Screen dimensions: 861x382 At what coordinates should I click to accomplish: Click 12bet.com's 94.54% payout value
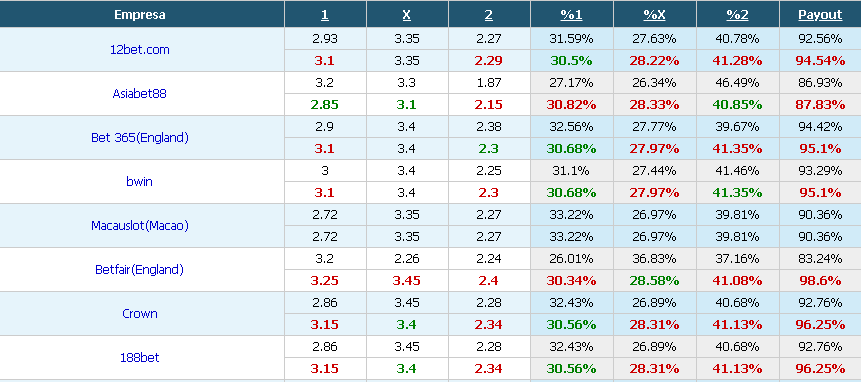tap(820, 60)
